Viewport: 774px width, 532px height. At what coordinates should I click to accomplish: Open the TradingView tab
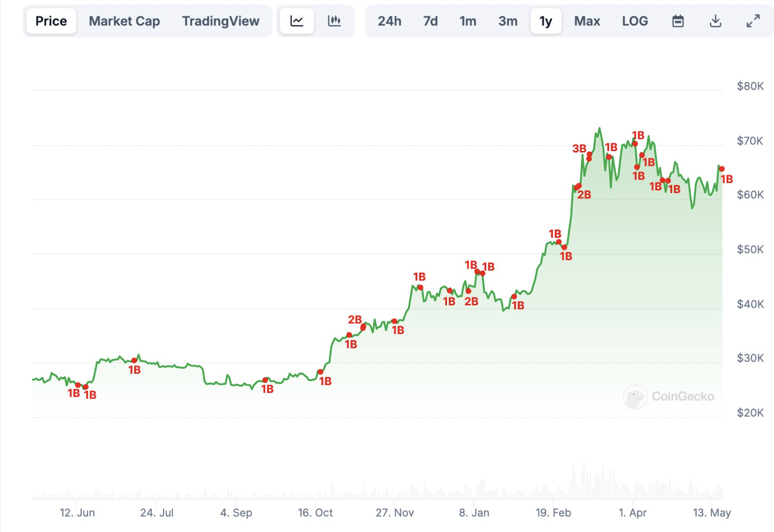(221, 21)
